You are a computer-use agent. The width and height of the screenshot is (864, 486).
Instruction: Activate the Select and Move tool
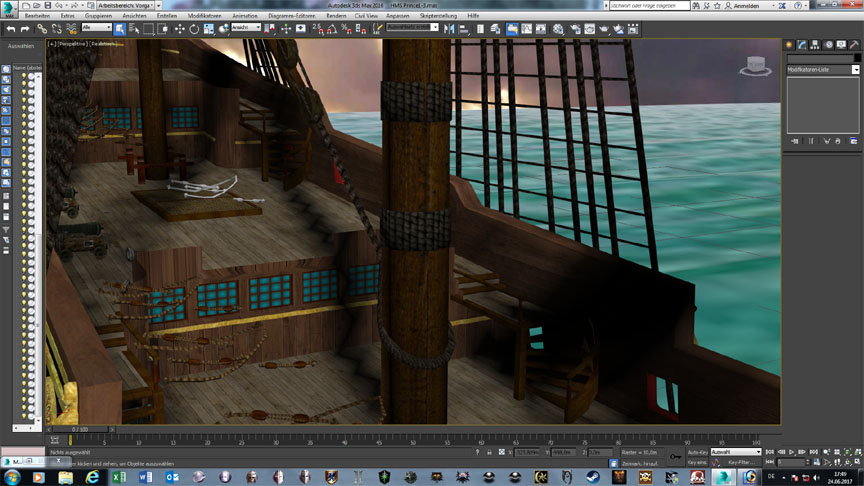point(180,29)
